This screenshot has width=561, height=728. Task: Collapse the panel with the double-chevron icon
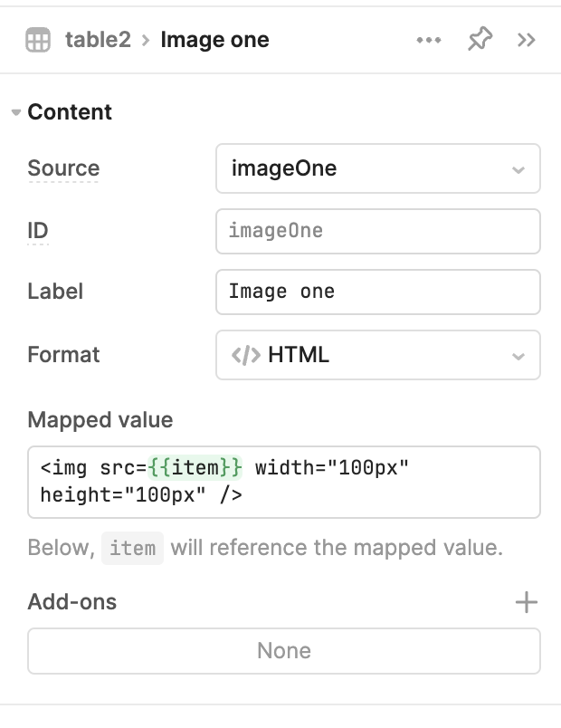tap(527, 41)
